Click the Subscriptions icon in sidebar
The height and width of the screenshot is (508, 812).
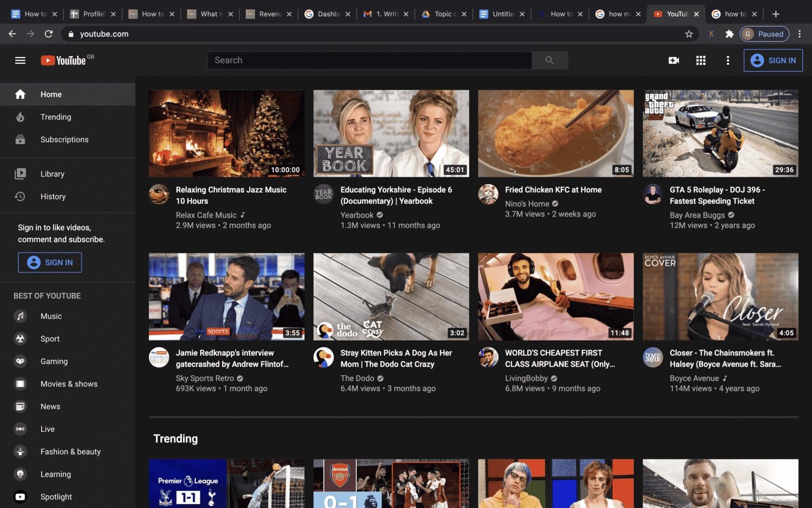(x=20, y=139)
